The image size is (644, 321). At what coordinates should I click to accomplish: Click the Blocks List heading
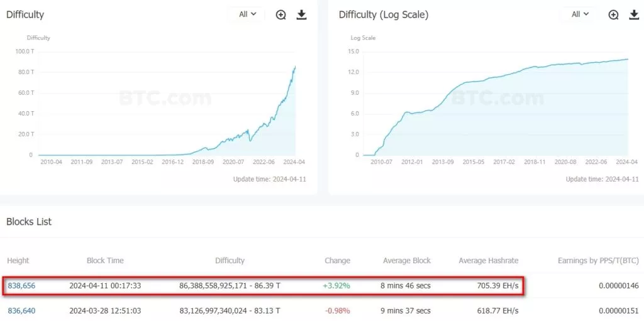click(x=29, y=222)
